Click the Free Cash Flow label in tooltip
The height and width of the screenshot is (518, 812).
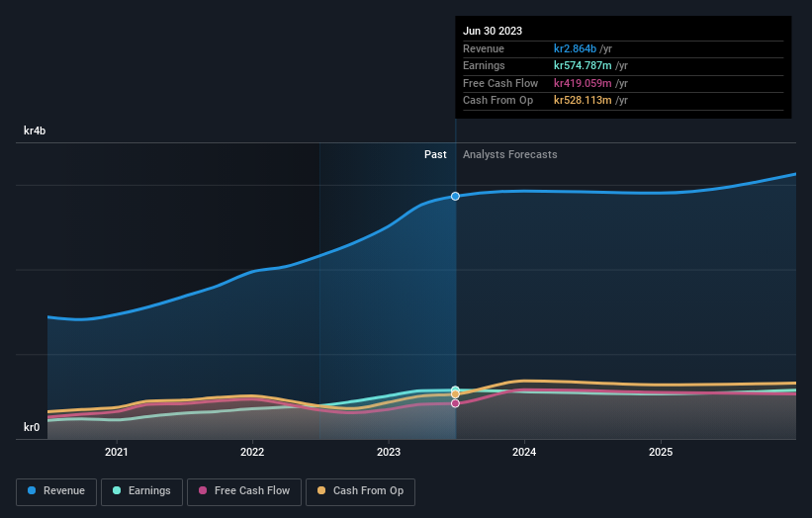coord(500,83)
